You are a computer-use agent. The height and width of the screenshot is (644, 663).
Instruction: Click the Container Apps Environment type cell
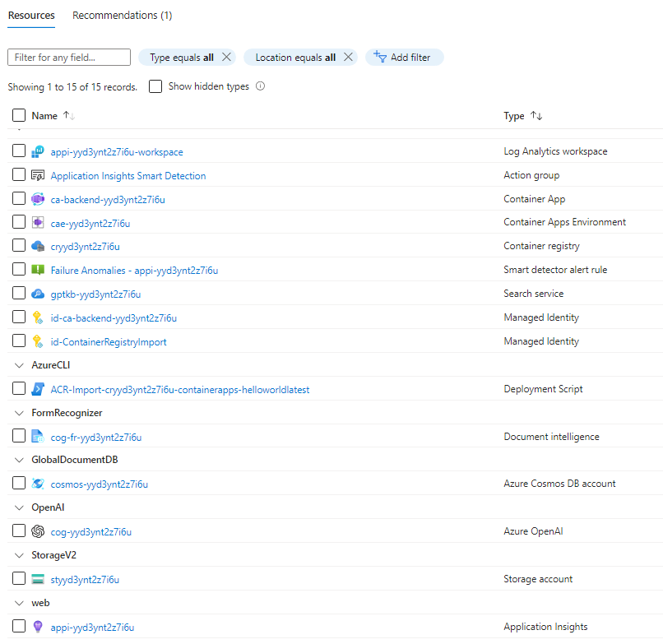point(564,222)
